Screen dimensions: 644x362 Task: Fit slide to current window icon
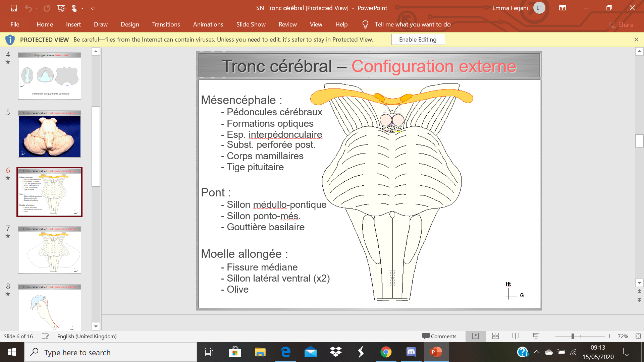point(638,336)
